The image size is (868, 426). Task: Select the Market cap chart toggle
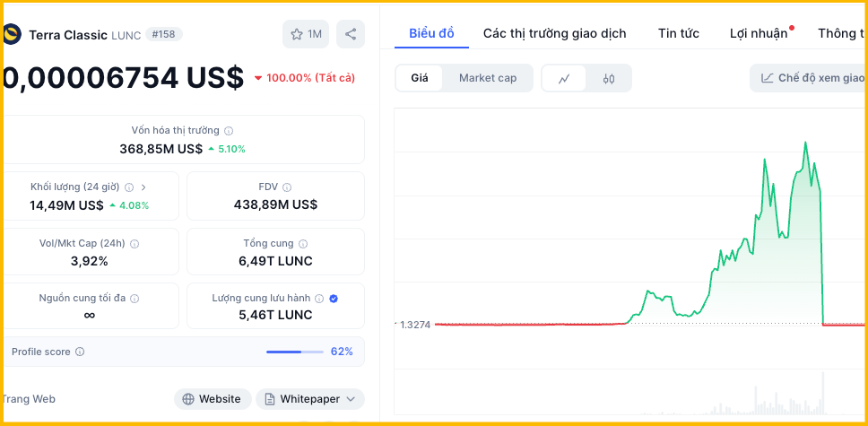click(x=488, y=78)
